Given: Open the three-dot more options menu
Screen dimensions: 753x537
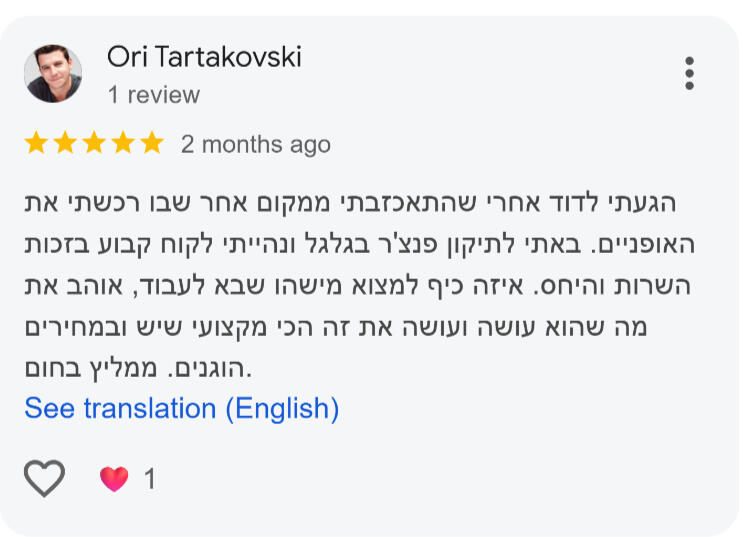Looking at the screenshot, I should coord(690,73).
